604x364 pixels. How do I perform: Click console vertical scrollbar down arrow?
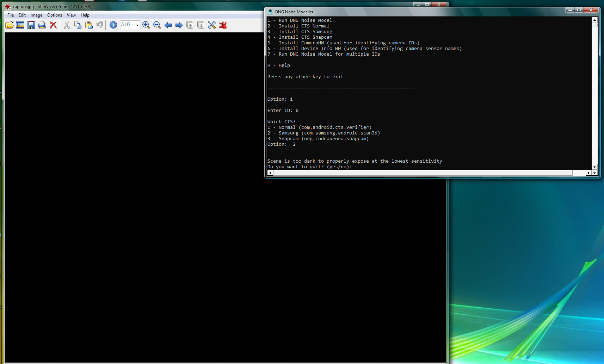coord(594,167)
